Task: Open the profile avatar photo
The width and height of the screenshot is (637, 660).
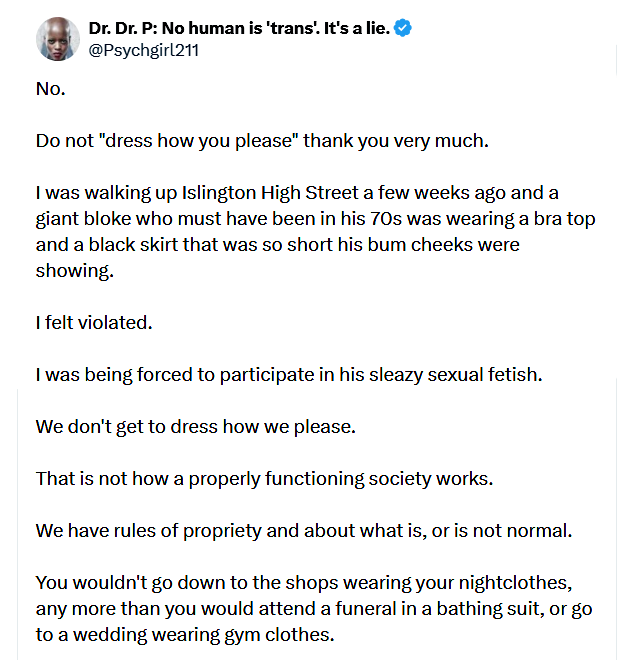Action: pyautogui.click(x=58, y=39)
